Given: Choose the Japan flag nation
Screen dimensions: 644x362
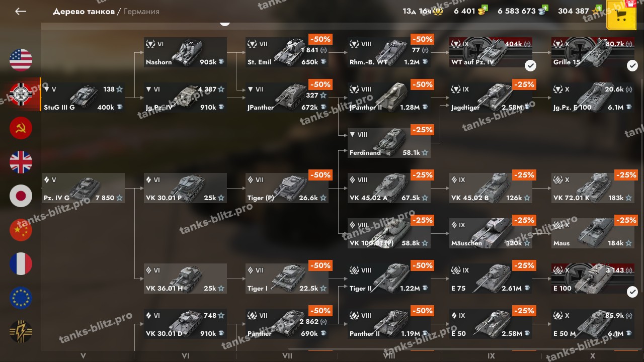Looking at the screenshot, I should pyautogui.click(x=21, y=196).
